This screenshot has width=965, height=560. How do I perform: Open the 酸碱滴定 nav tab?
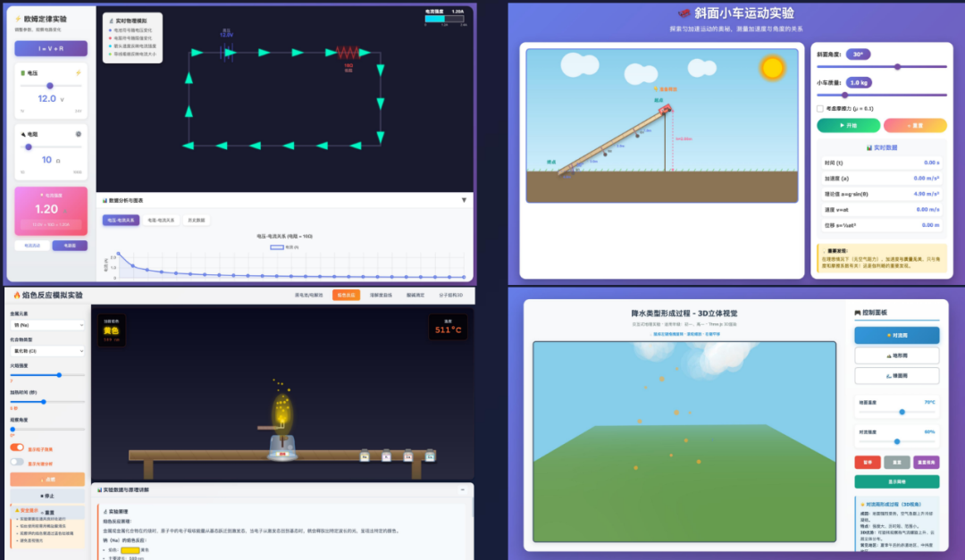tap(415, 295)
